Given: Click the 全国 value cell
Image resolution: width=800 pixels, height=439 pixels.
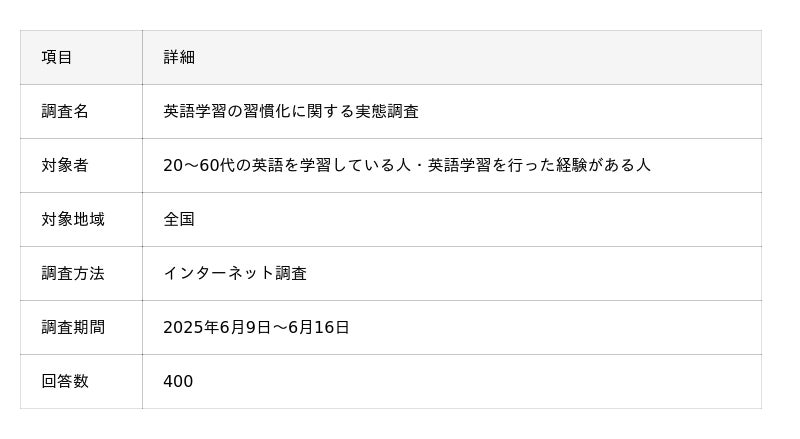Looking at the screenshot, I should (x=452, y=220).
